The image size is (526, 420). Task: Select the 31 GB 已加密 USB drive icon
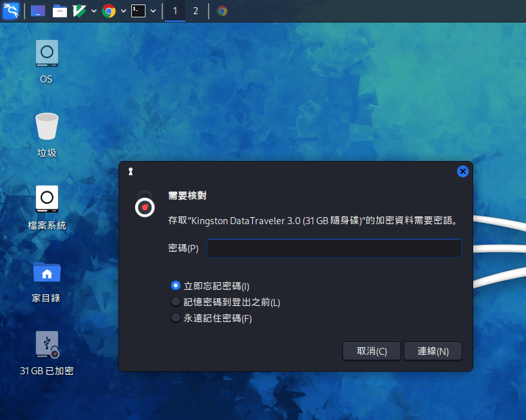[x=46, y=354]
